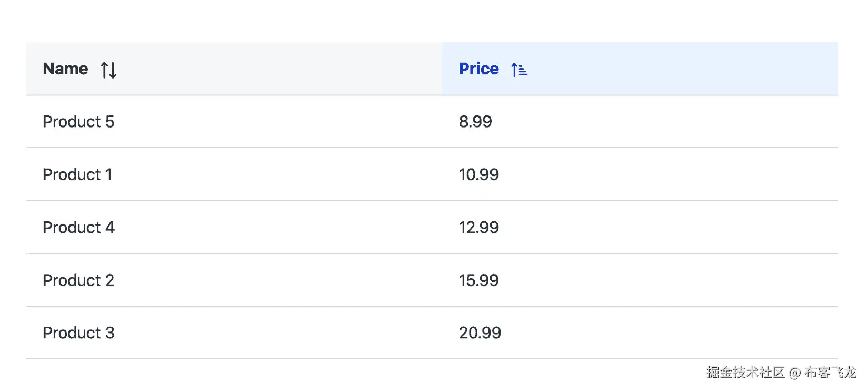Click the 20.99 price cell

coord(640,333)
